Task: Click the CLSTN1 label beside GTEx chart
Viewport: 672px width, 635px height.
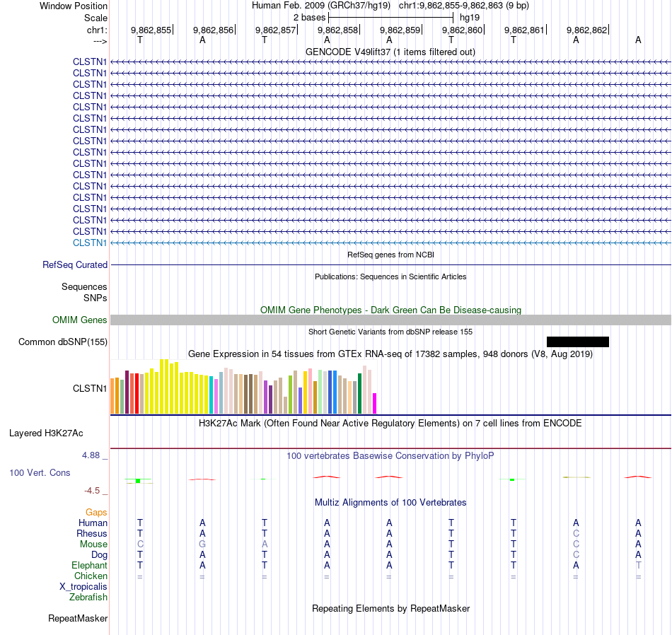Action: [90, 389]
